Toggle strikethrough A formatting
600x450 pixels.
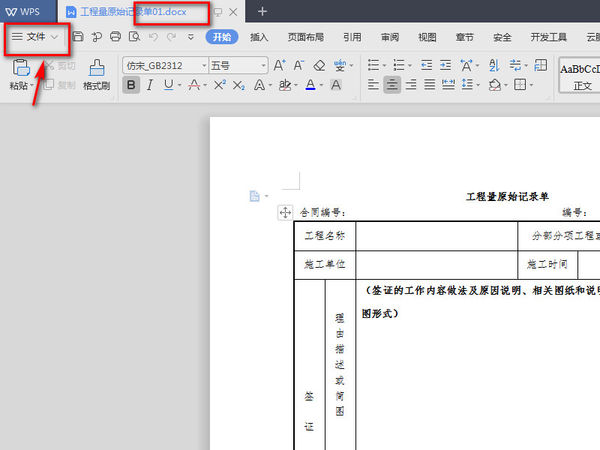point(194,85)
